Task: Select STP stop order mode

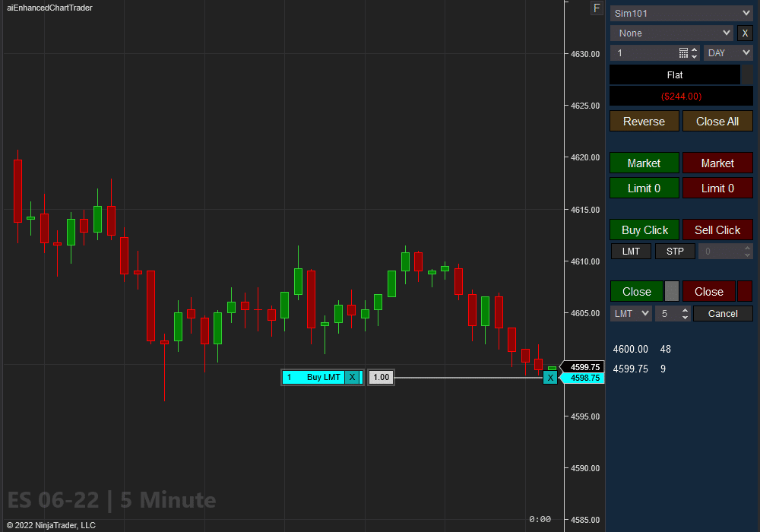Action: point(675,251)
